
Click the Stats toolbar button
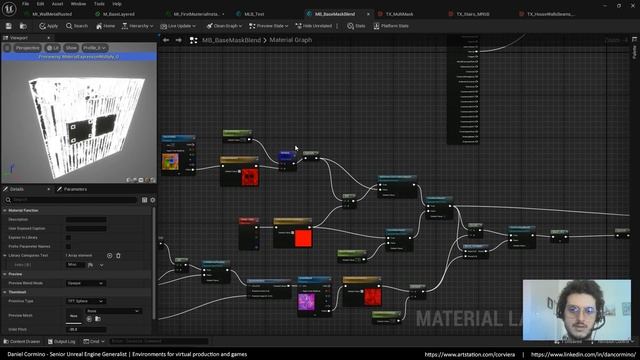tap(356, 26)
